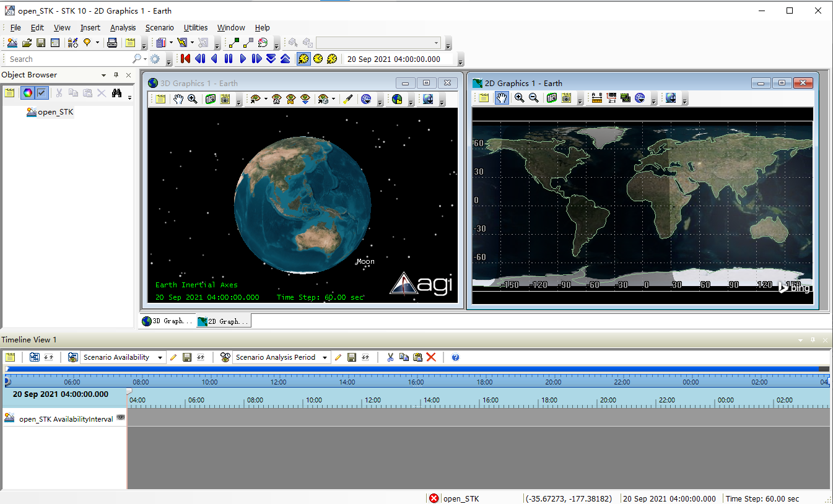Image resolution: width=833 pixels, height=504 pixels.
Task: Open the Help menu
Action: [x=263, y=28]
